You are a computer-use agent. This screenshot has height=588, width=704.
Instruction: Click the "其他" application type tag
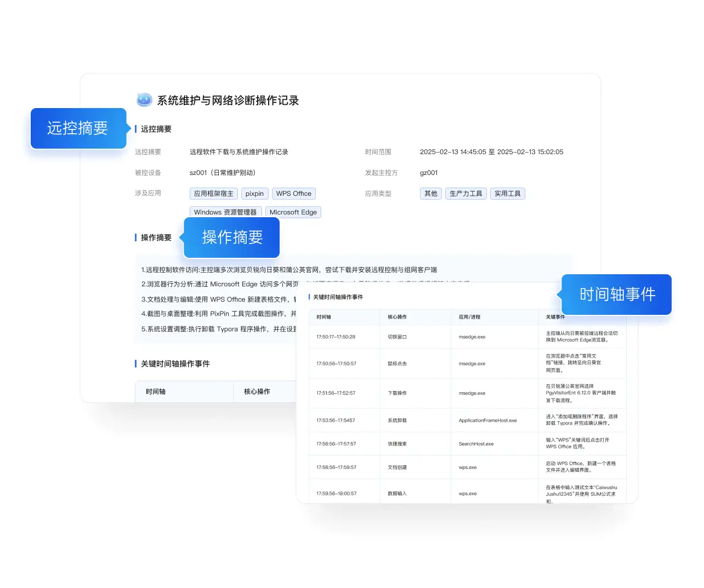[x=430, y=193]
